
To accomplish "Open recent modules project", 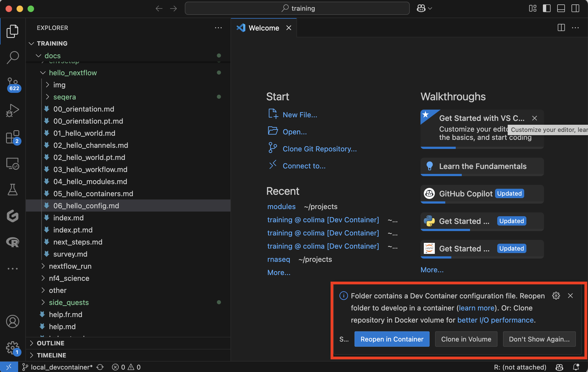I will tap(281, 207).
